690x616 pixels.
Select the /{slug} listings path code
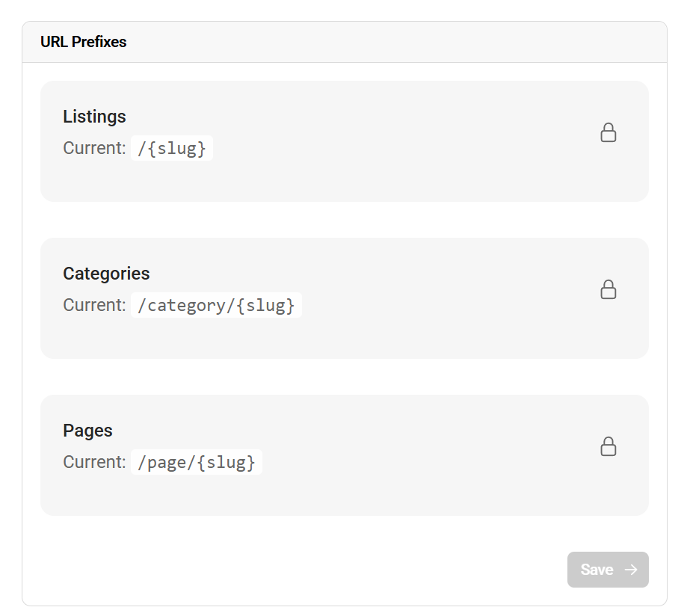pyautogui.click(x=172, y=148)
